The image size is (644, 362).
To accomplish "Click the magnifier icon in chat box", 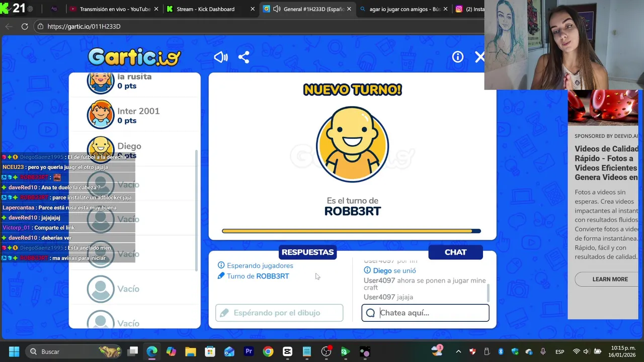I will pyautogui.click(x=371, y=313).
